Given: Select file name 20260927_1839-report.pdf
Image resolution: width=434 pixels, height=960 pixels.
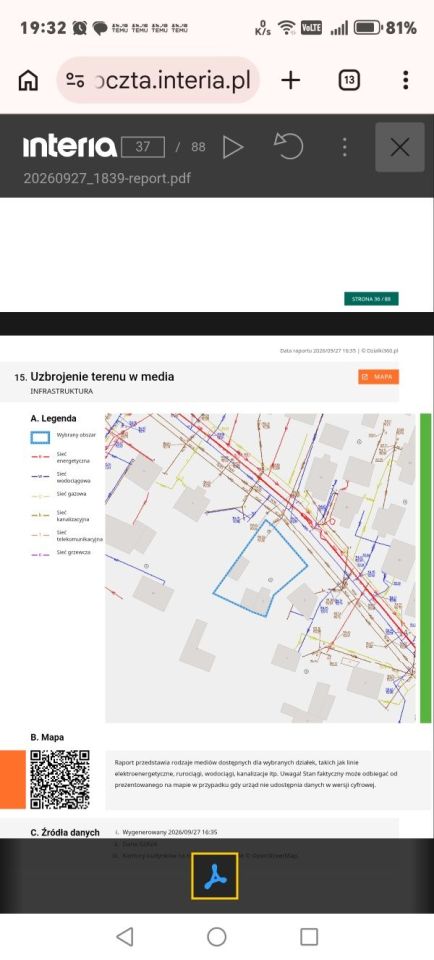Looking at the screenshot, I should coord(107,178).
